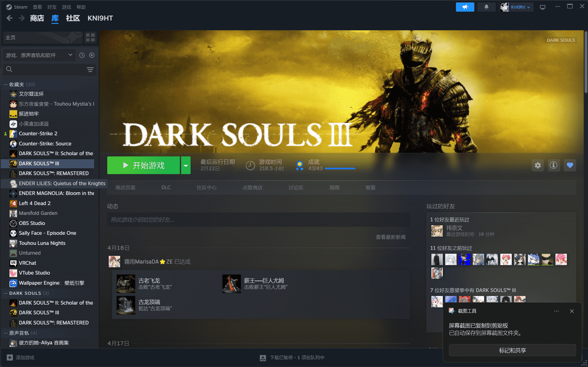Image resolution: width=588 pixels, height=367 pixels.
Task: Open the screenshot tool notification options menu
Action: pyautogui.click(x=556, y=311)
